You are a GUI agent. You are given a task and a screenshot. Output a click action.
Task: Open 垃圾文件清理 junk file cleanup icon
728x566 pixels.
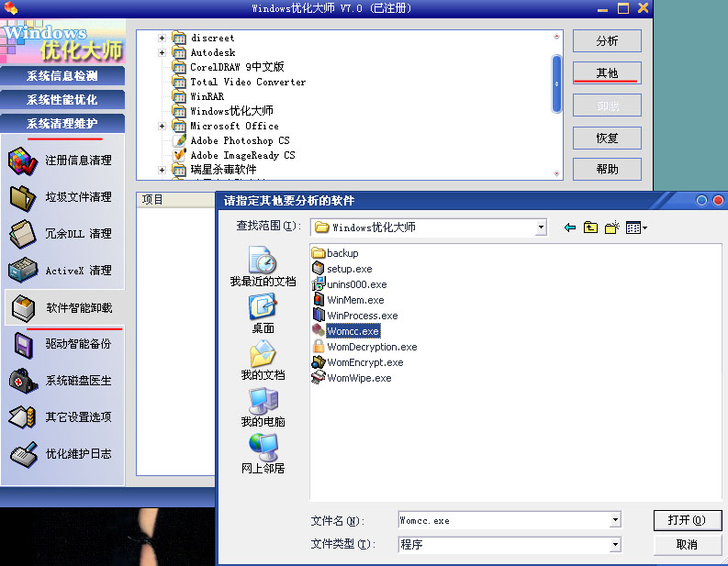pos(22,198)
